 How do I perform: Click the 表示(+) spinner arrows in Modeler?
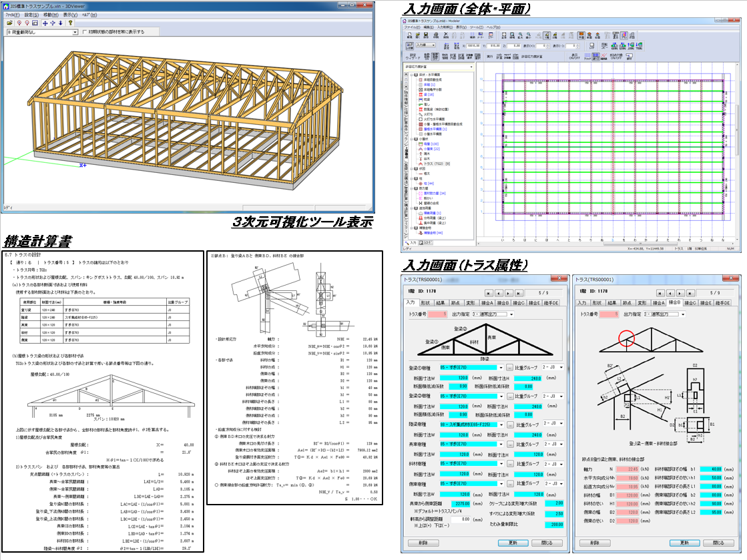pos(548,46)
